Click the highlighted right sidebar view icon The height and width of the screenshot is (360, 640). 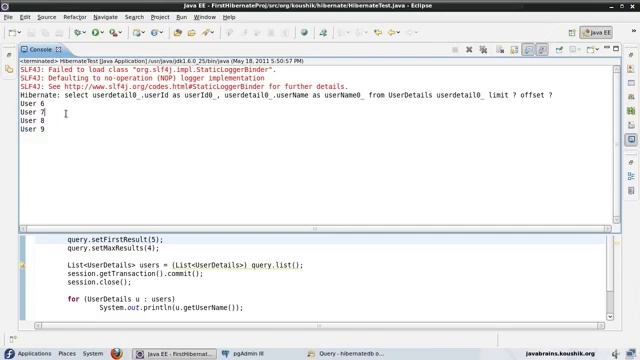pos(631,140)
